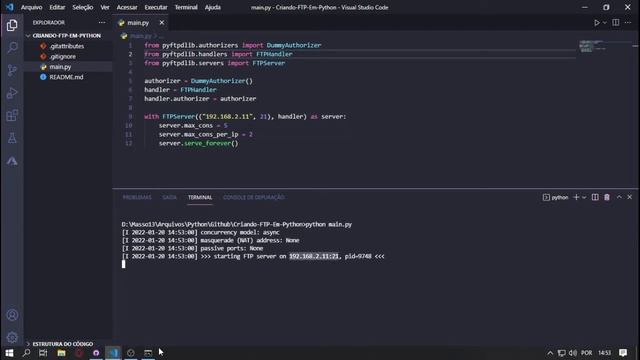Open the Windows Start menu

click(x=9, y=353)
